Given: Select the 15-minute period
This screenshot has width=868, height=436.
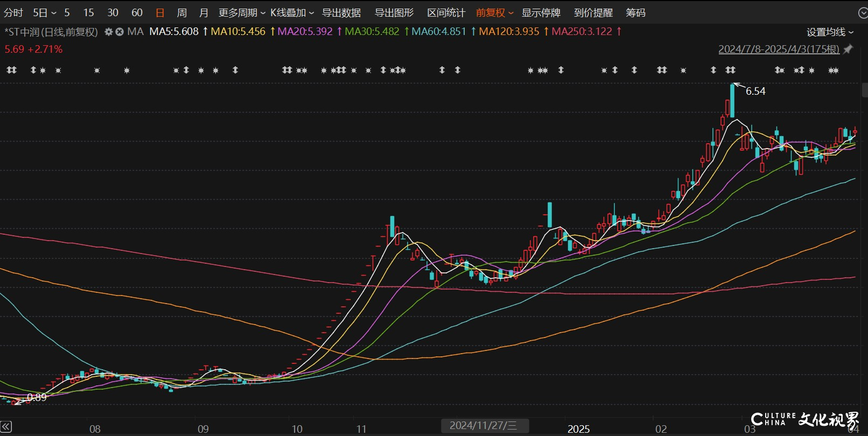Looking at the screenshot, I should [89, 12].
